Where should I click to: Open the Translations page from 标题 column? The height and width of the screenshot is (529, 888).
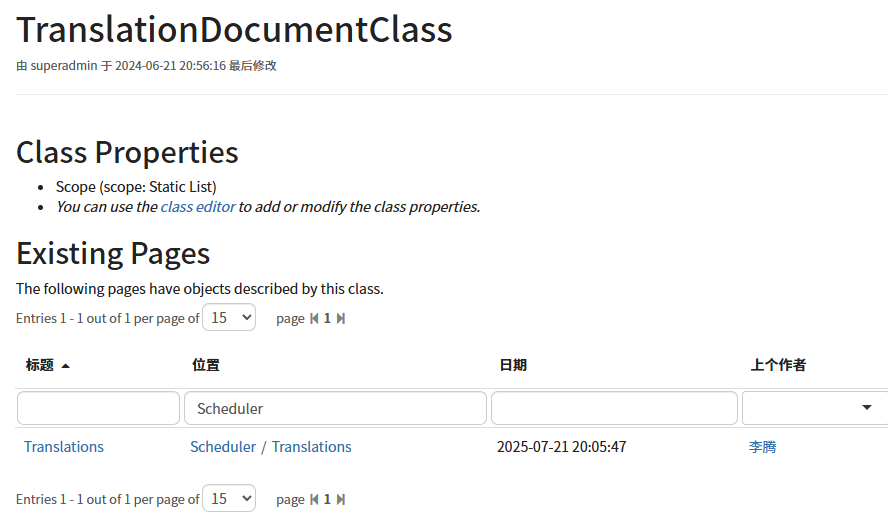[64, 447]
